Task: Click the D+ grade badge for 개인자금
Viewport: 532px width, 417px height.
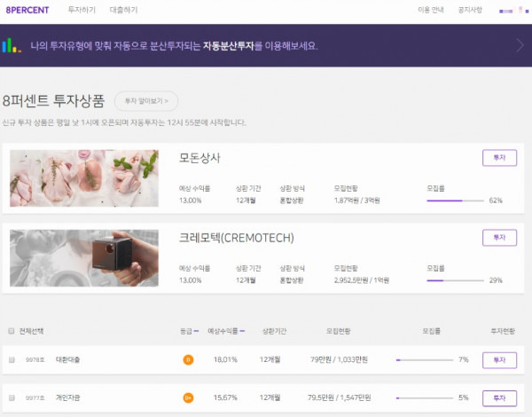Action: click(188, 397)
